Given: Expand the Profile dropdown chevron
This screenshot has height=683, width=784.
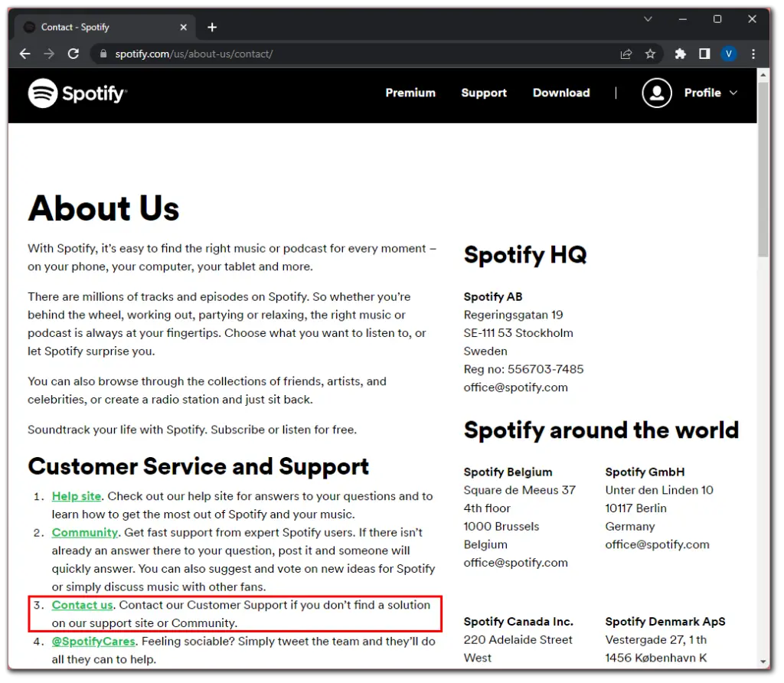Looking at the screenshot, I should tap(734, 93).
